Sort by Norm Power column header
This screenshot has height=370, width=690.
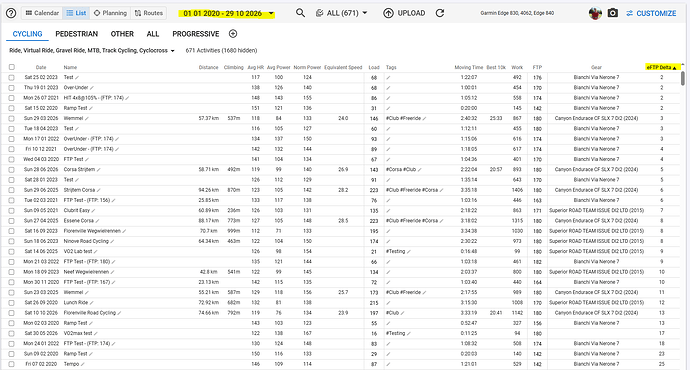point(307,67)
